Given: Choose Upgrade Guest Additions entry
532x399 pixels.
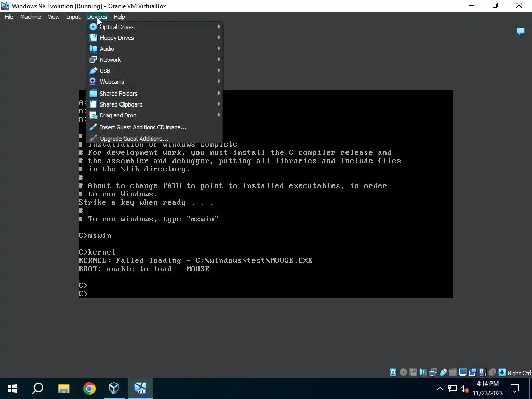Looking at the screenshot, I should tap(155, 138).
